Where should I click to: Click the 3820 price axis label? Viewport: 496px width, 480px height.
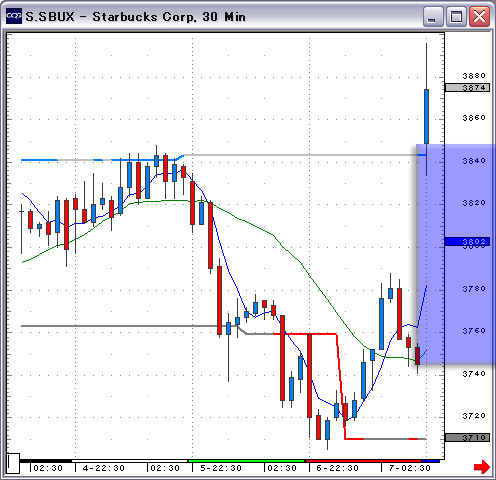point(474,203)
